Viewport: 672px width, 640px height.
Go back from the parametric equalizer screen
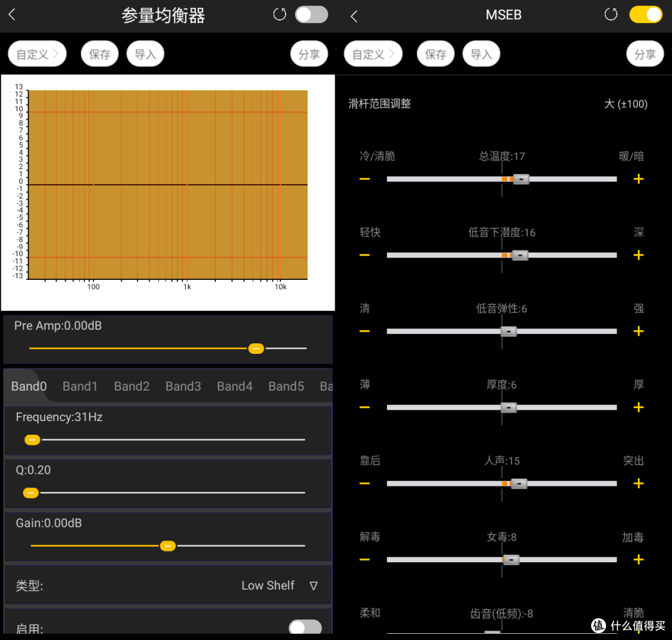[12, 15]
